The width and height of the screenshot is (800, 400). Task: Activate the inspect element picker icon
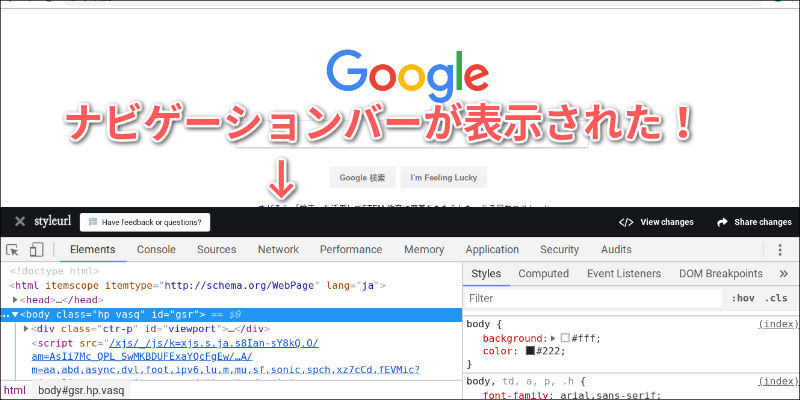pyautogui.click(x=12, y=250)
